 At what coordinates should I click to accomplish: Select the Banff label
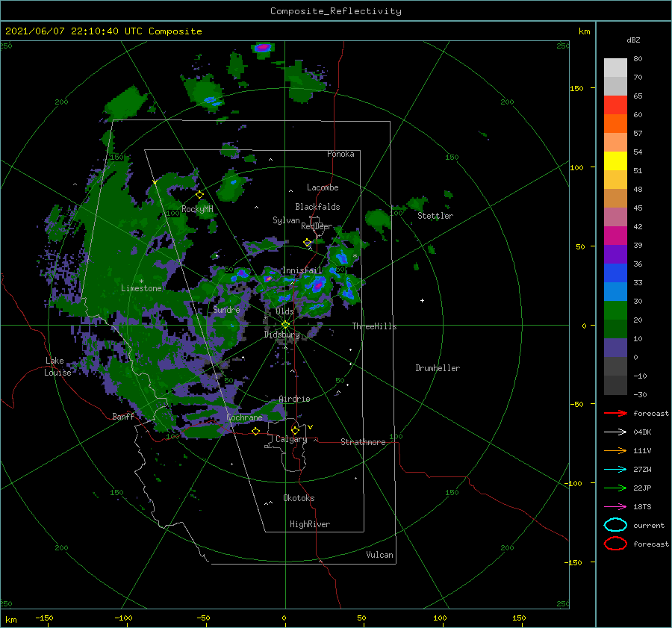click(123, 416)
